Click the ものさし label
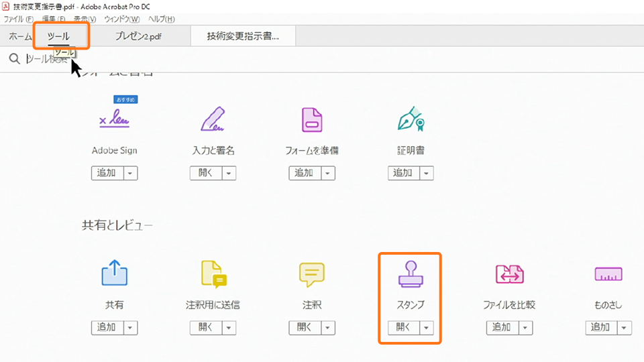 (x=608, y=305)
